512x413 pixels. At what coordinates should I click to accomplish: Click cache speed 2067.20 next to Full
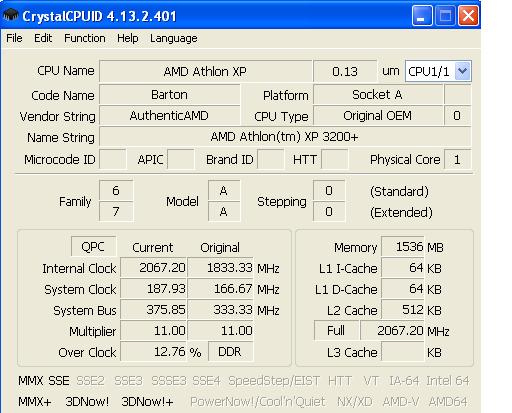(x=392, y=331)
